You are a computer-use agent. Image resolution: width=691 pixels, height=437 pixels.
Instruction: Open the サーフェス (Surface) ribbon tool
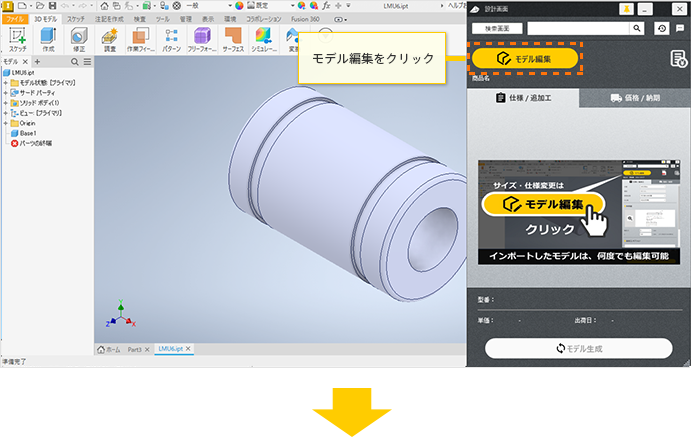(x=233, y=40)
